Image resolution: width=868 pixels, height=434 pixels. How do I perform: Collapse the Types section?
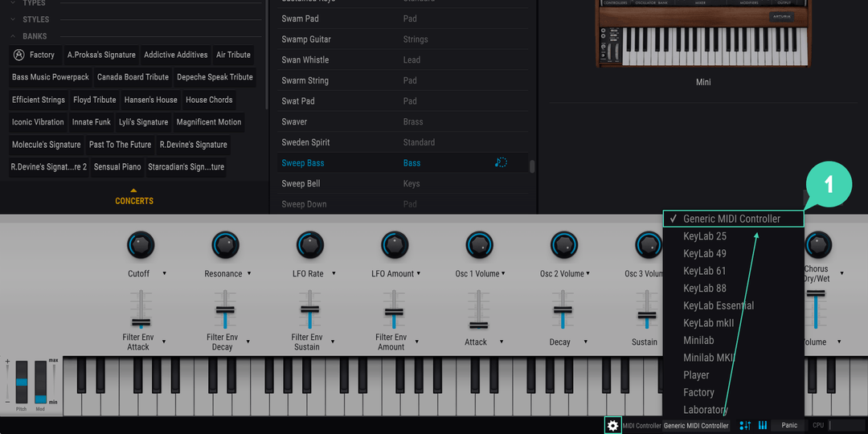point(13,2)
